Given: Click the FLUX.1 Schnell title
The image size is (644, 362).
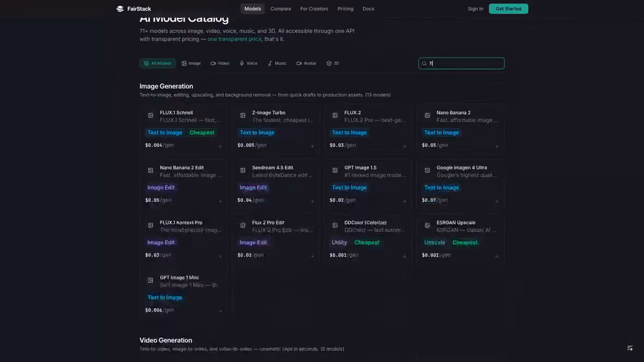Looking at the screenshot, I should click(176, 112).
